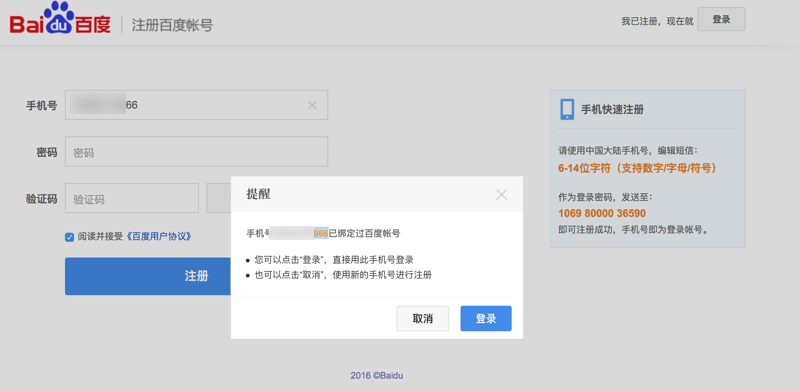Click the number 1069 80000 36590
The width and height of the screenshot is (800, 391).
click(602, 213)
